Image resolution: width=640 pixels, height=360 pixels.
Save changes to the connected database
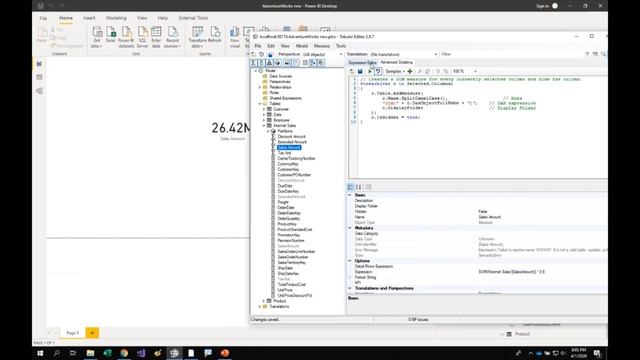(270, 54)
